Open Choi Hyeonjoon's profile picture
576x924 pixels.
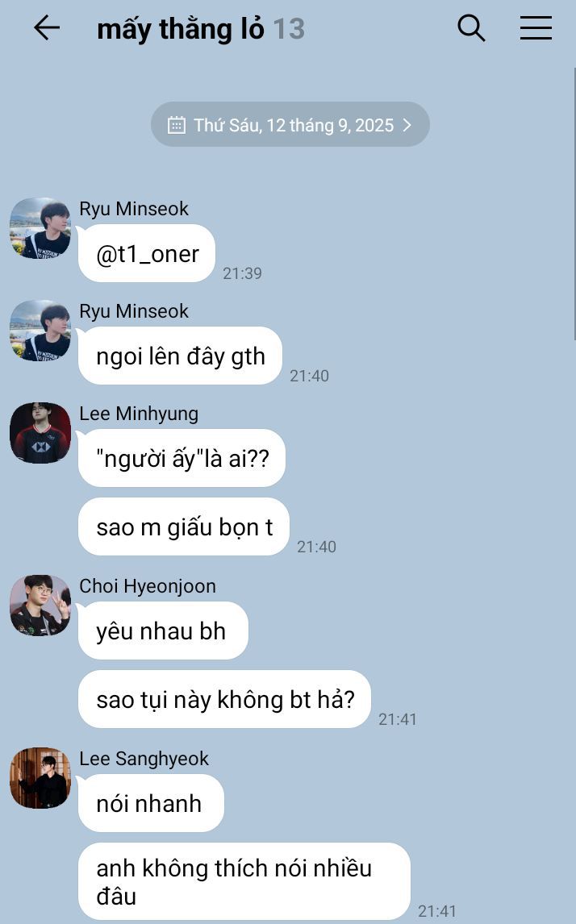pos(40,606)
